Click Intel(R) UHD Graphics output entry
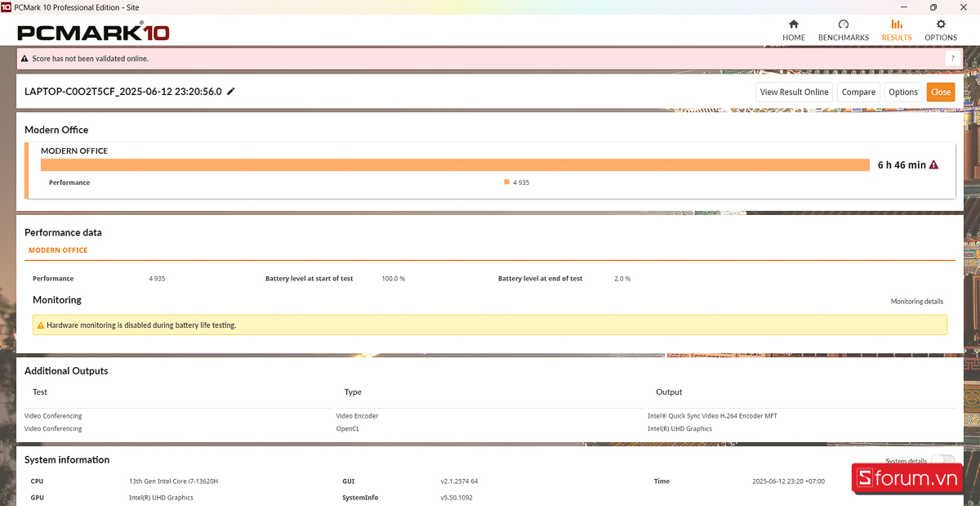 click(x=679, y=428)
